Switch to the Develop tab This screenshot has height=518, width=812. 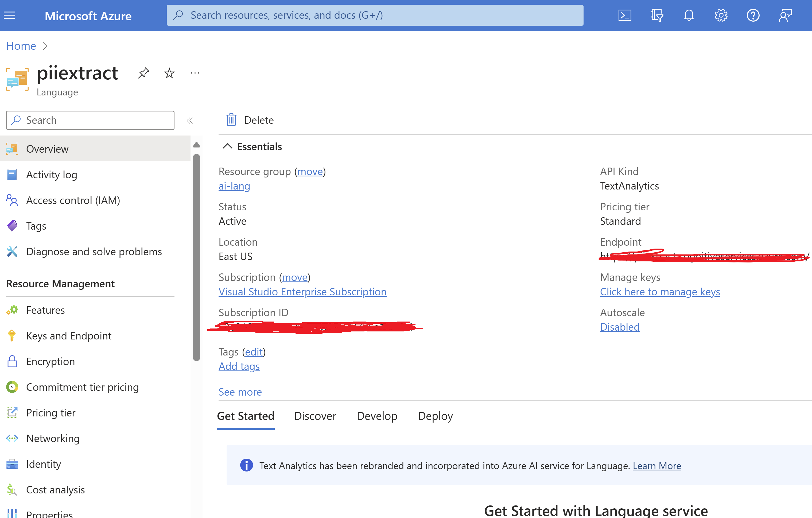(x=377, y=416)
